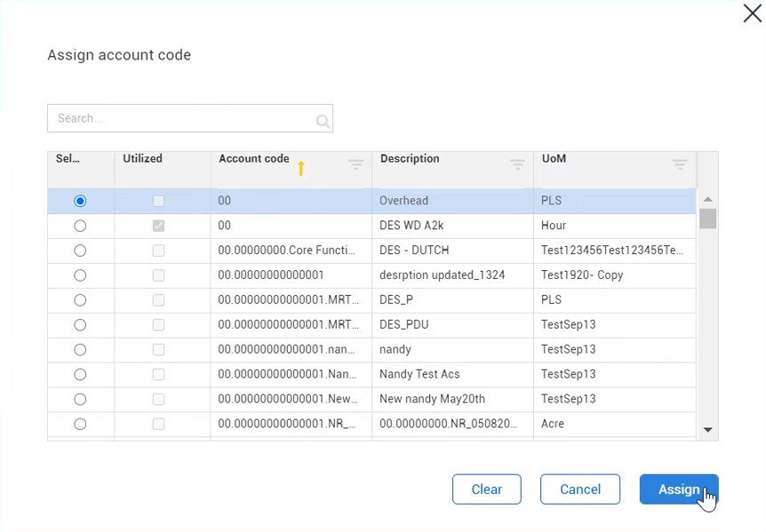The width and height of the screenshot is (766, 532).
Task: Click the DES_PDU description cell
Action: pyautogui.click(x=453, y=325)
